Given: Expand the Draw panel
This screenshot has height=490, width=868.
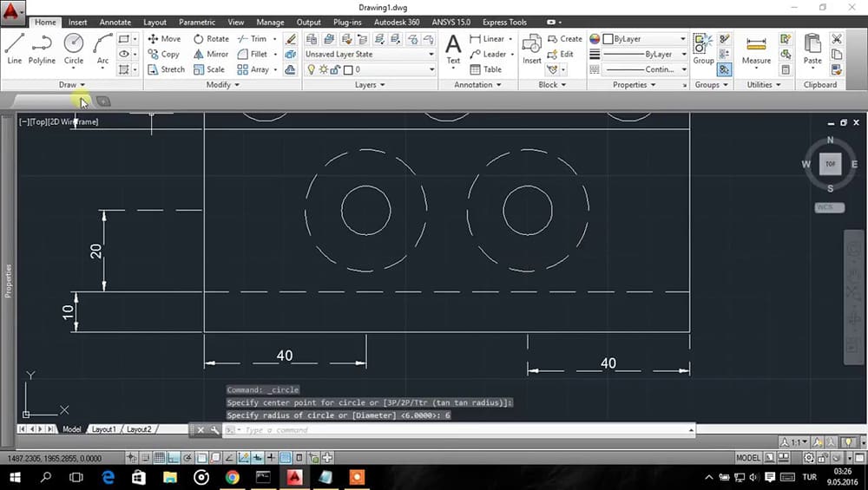Looking at the screenshot, I should click(72, 85).
